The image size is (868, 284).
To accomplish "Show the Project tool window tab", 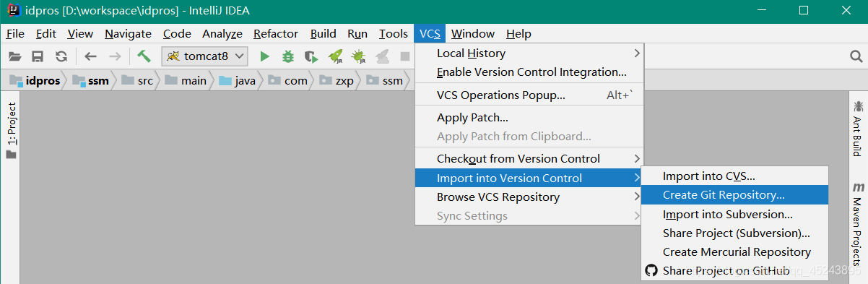I will [12, 130].
